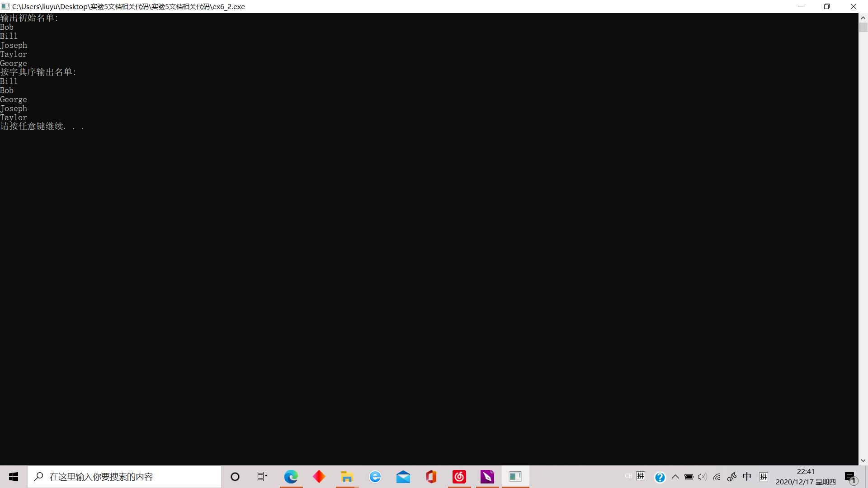Open the Cortana circle button
The image size is (868, 488).
(235, 477)
